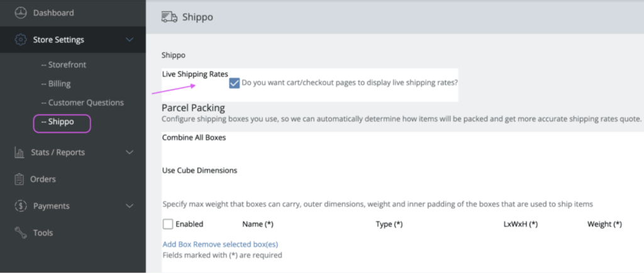Screen dimensions: 644x273
Task: Expand the Stats / Reports chevron
Action: [130, 152]
